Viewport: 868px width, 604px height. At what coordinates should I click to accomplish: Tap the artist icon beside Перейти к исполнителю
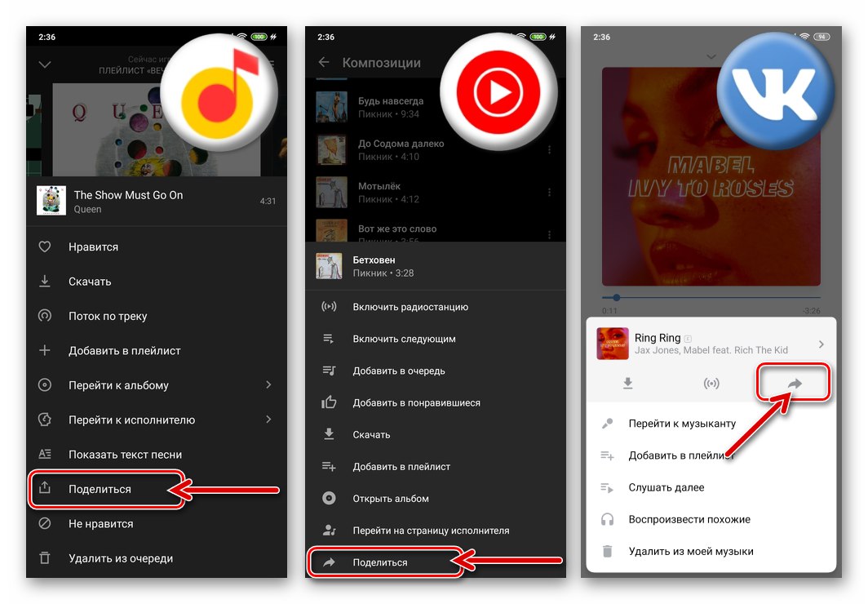click(45, 419)
